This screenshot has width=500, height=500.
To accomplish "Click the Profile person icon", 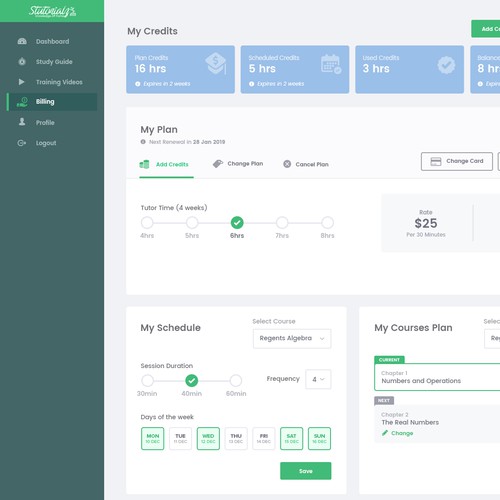I will [x=22, y=122].
